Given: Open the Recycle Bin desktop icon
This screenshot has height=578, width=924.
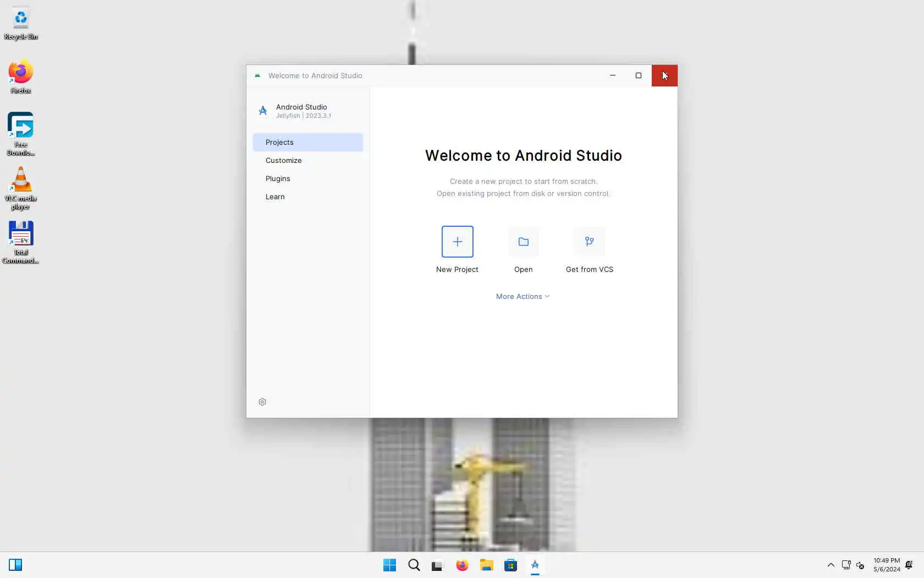Looking at the screenshot, I should point(21,24).
